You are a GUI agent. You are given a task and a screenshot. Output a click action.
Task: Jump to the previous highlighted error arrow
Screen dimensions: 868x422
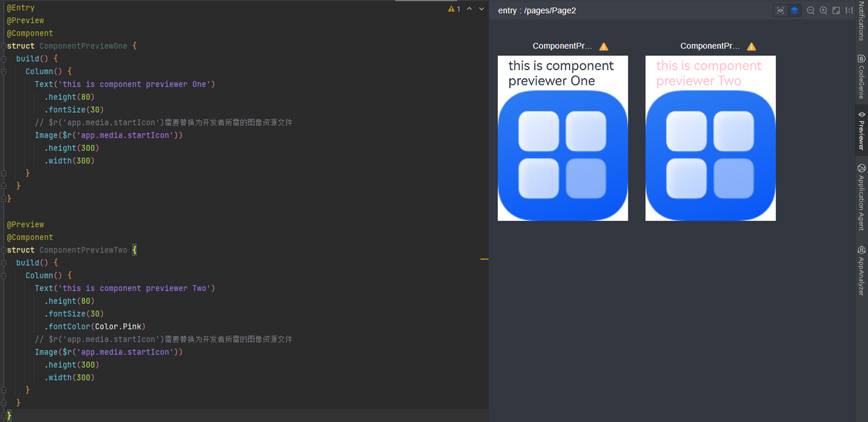(x=469, y=9)
